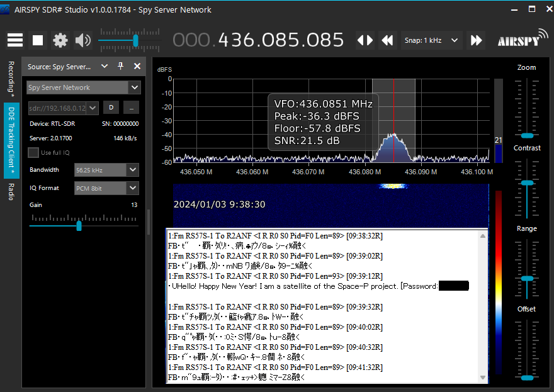The width and height of the screenshot is (554, 392).
Task: Maximize the SDR# Studio window
Action: coord(532,9)
